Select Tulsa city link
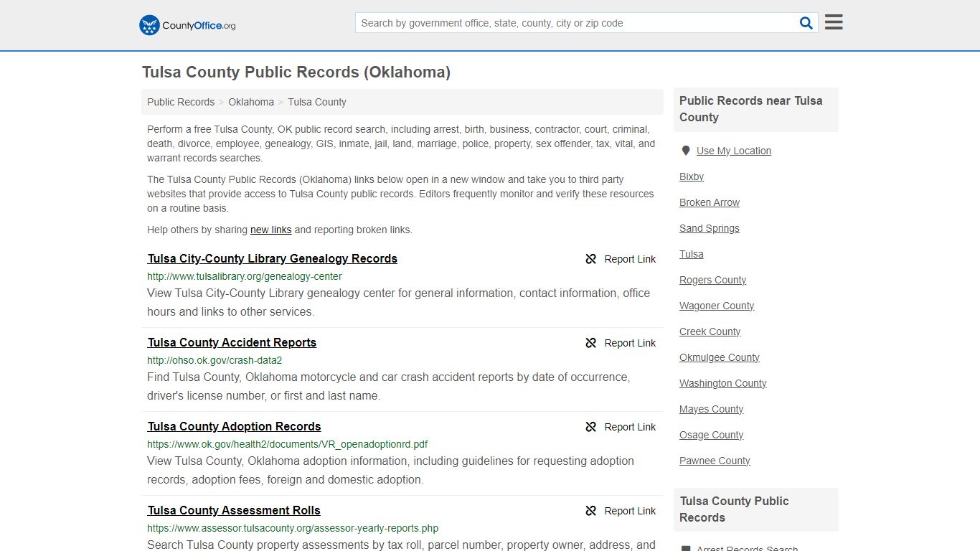 pyautogui.click(x=692, y=254)
